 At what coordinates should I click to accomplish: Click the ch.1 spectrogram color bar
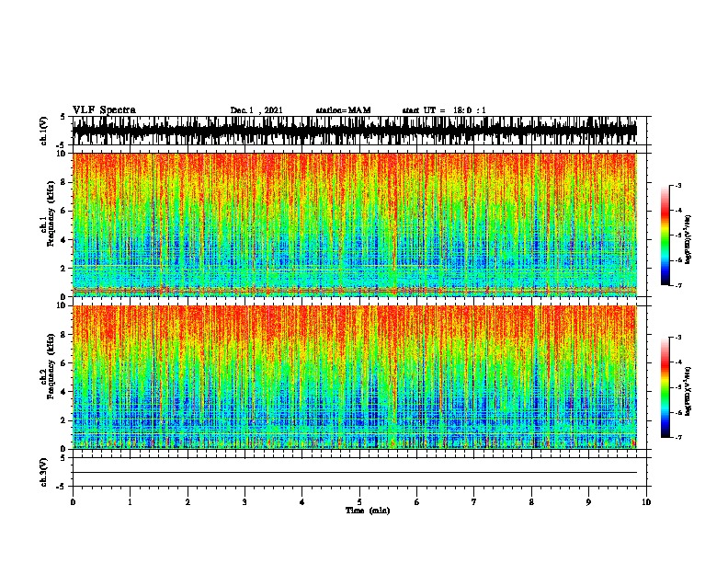click(x=665, y=236)
